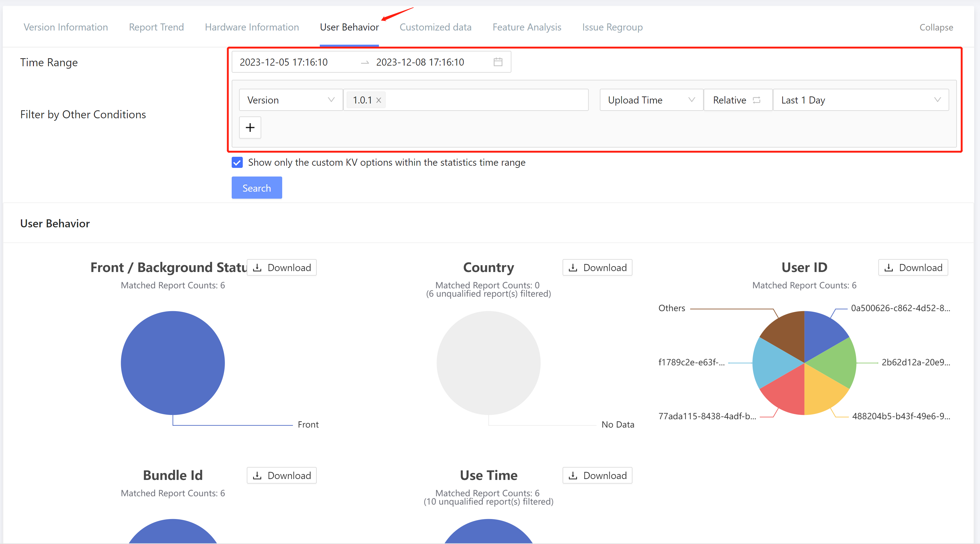
Task: Add another filter condition with plus button
Action: tap(250, 128)
